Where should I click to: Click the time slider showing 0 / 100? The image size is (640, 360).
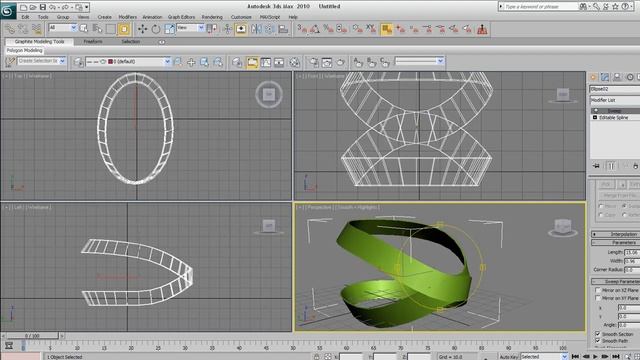pos(32,336)
